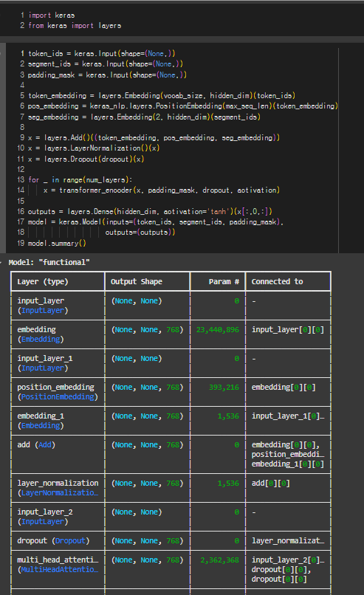
Task: Click the model = keras.Model line
Action: [x=156, y=221]
